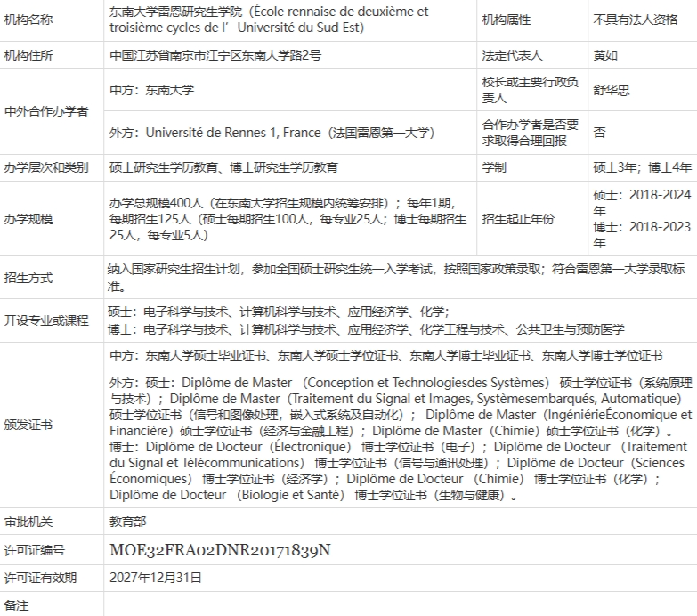This screenshot has height=616, width=697.
Task: Click the text Diplôme de Docteur (Électronique)
Action: pyautogui.click(x=248, y=447)
